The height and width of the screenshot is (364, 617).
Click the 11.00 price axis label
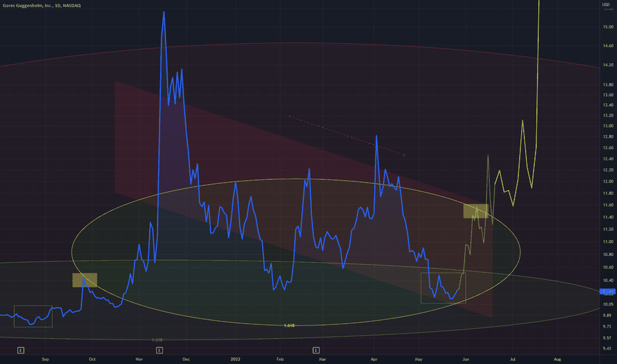click(x=608, y=242)
